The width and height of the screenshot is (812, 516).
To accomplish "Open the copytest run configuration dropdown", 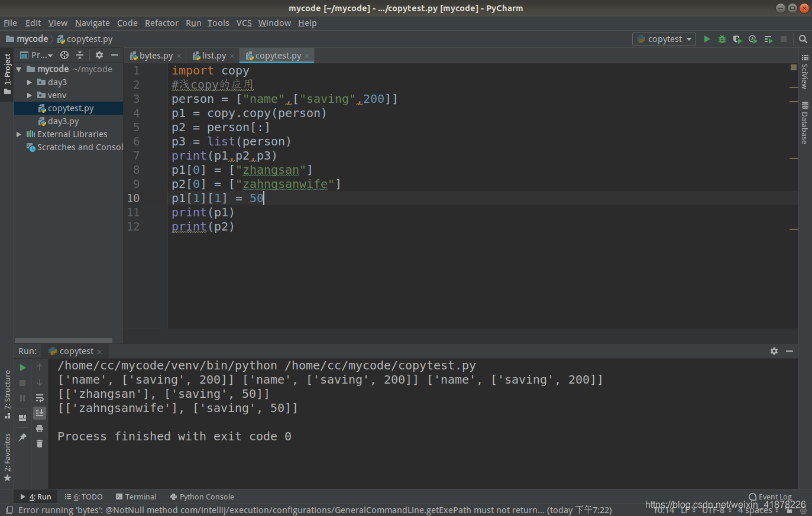I will pyautogui.click(x=665, y=39).
